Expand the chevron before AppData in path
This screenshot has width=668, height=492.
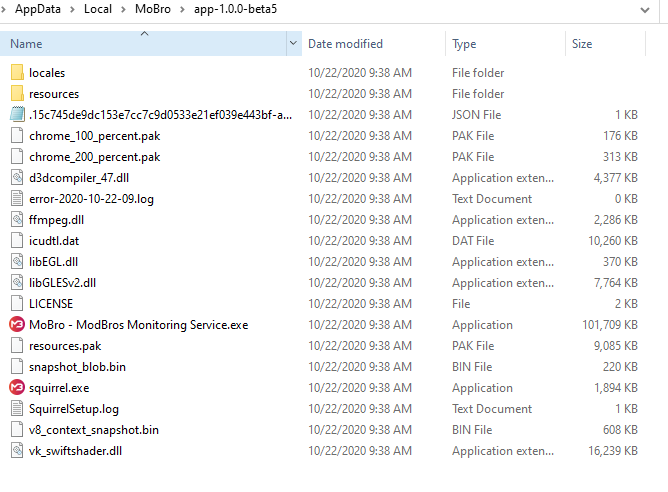tap(3, 9)
